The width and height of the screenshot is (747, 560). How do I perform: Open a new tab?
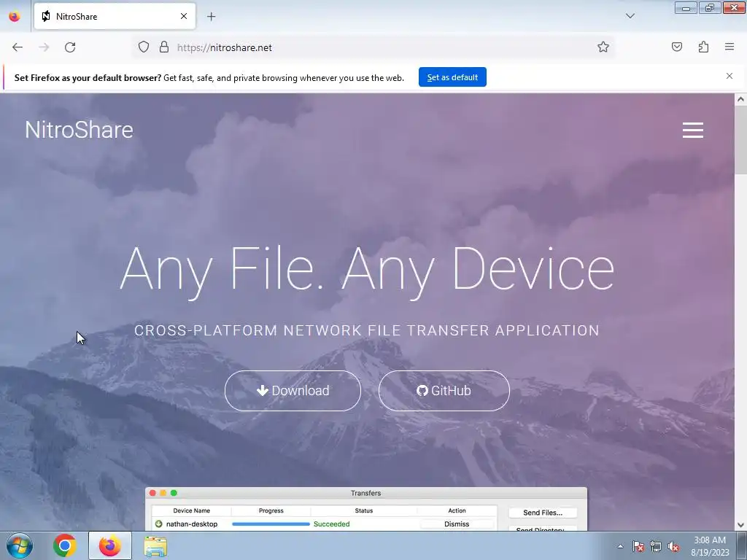click(211, 17)
